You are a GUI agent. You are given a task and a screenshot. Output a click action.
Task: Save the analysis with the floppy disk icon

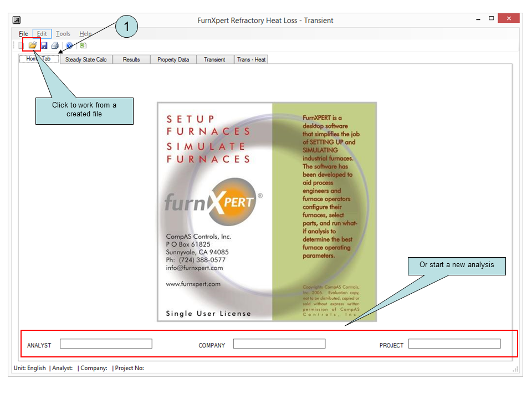[x=44, y=45]
